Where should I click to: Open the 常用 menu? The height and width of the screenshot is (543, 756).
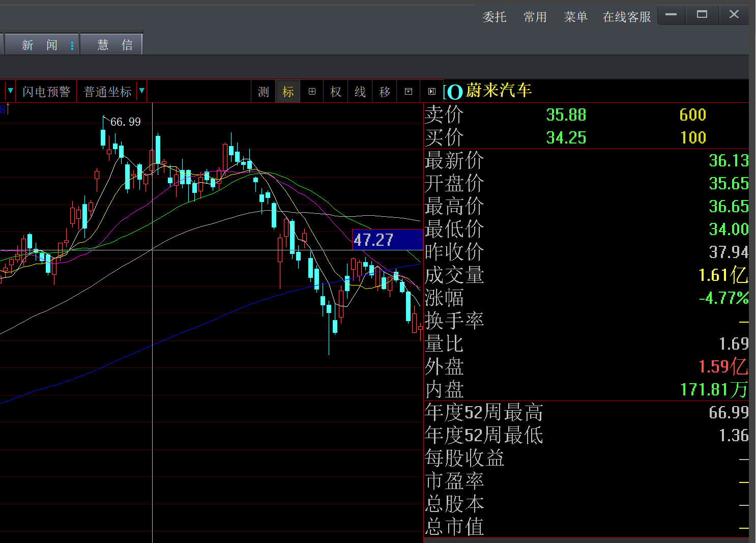[535, 17]
